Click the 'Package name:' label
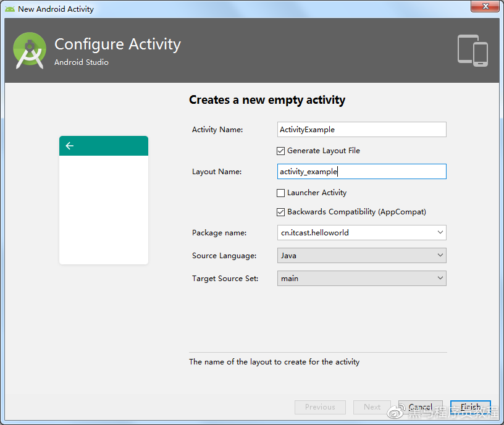Viewport: 504px width, 425px height. pos(219,233)
